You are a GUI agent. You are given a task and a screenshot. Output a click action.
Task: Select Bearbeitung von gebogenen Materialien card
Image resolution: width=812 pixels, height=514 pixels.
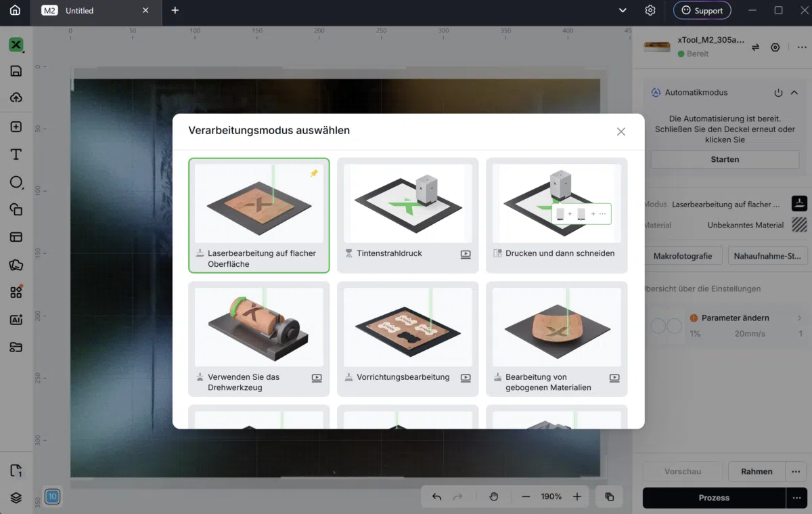click(557, 339)
